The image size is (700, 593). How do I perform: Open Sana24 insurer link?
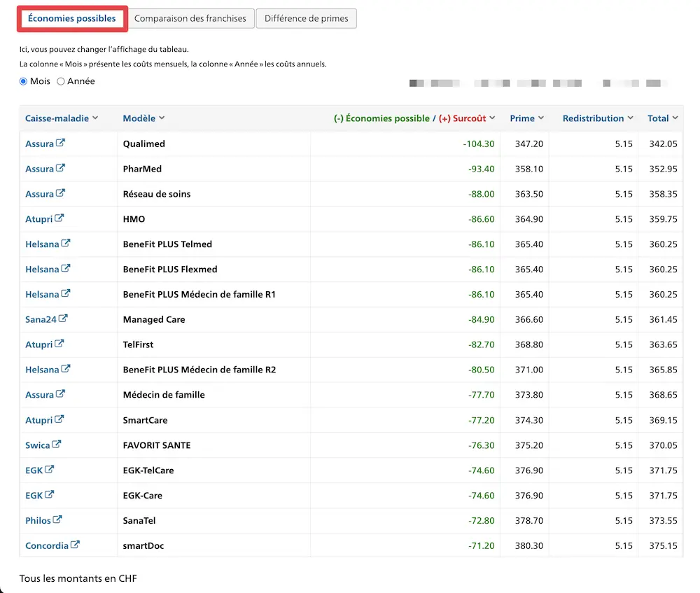tap(41, 320)
